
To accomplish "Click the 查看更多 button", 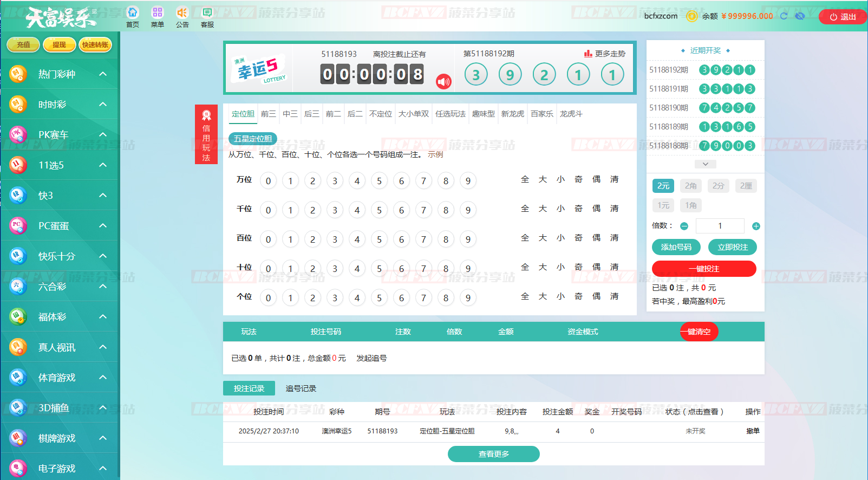I will tap(493, 454).
